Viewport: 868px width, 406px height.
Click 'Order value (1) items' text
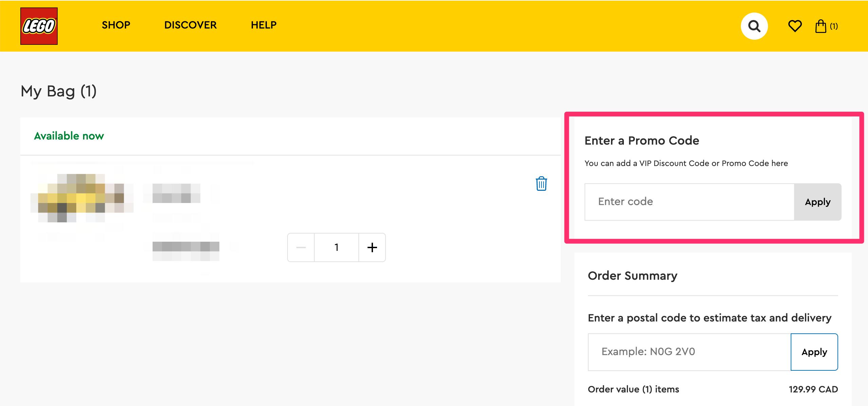633,389
